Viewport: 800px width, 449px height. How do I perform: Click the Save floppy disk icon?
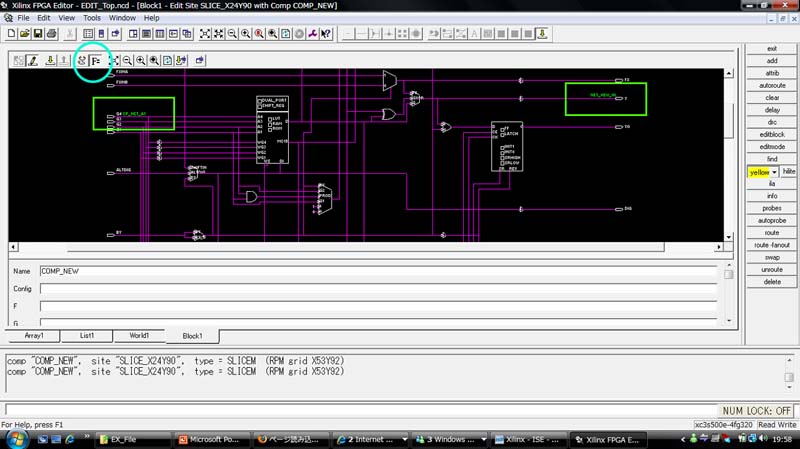(x=38, y=34)
